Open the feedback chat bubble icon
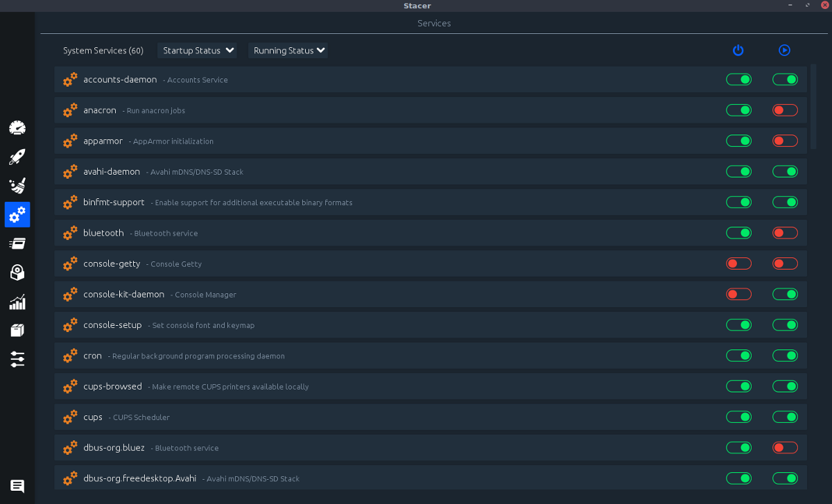 (x=17, y=487)
